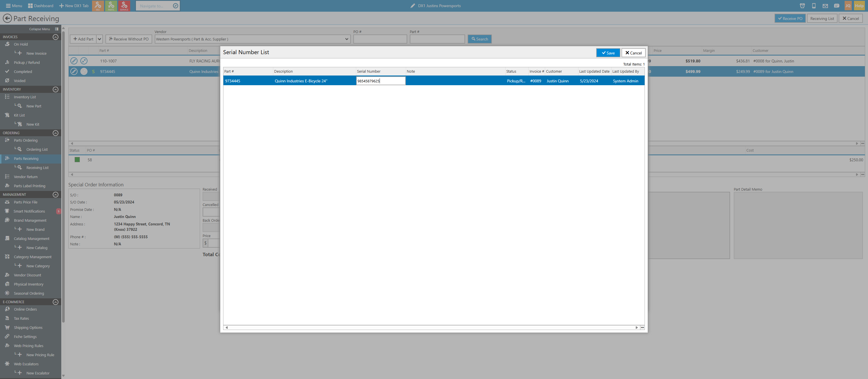Screen dimensions: 868x379
Task: Click the Serial Number input 98545879625
Action: pyautogui.click(x=381, y=81)
